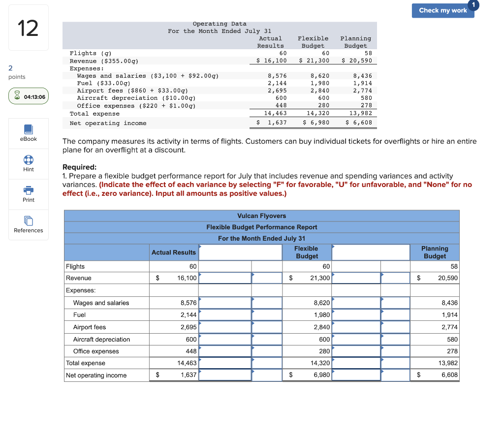Open the Net operating income variance effect dropdown
Image resolution: width=504 pixels, height=437 pixels.
coord(266,375)
